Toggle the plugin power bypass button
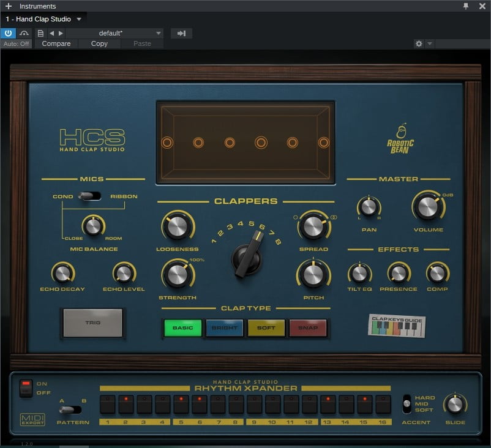The height and width of the screenshot is (448, 491). 8,33
